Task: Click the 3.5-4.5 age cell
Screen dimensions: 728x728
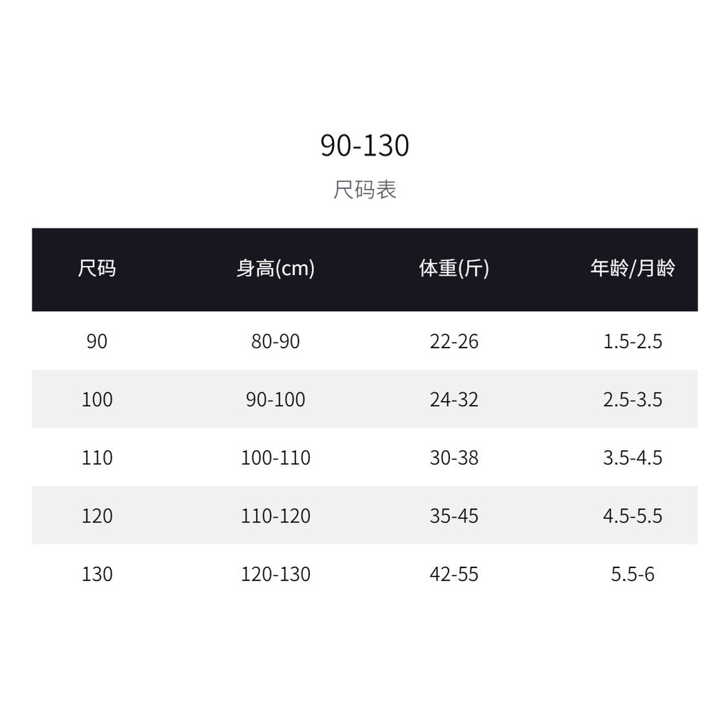Action: pyautogui.click(x=632, y=458)
